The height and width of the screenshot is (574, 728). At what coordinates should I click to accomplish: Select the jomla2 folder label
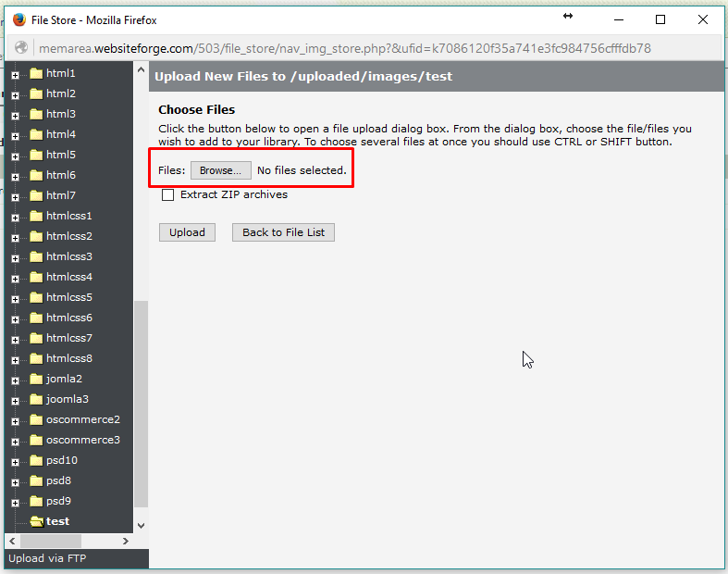tap(64, 379)
